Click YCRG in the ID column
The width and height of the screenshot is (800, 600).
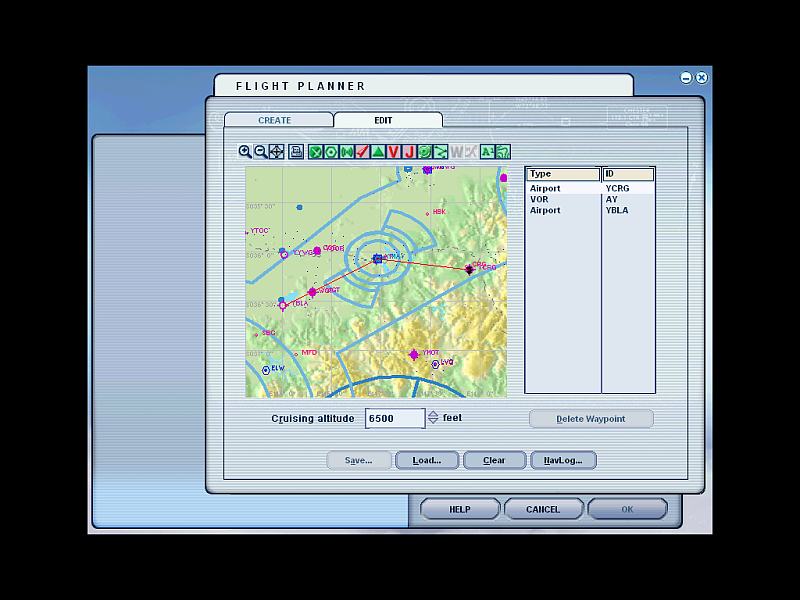pos(617,188)
